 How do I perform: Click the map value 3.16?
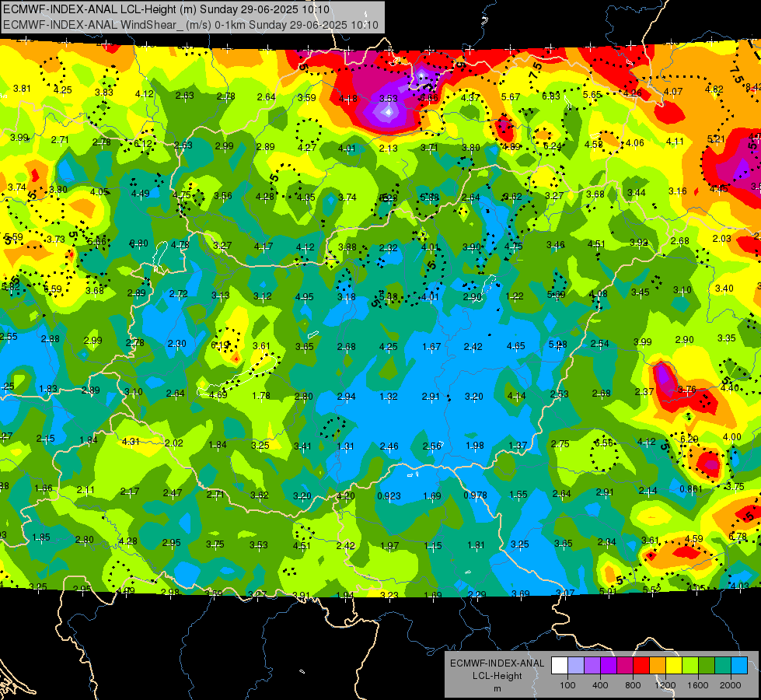coord(678,191)
